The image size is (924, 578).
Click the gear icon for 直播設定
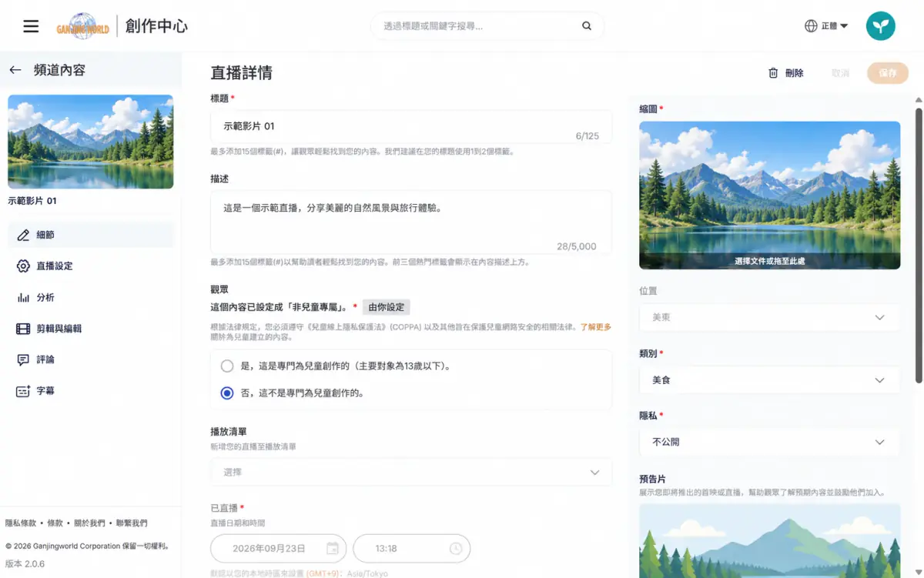(23, 266)
